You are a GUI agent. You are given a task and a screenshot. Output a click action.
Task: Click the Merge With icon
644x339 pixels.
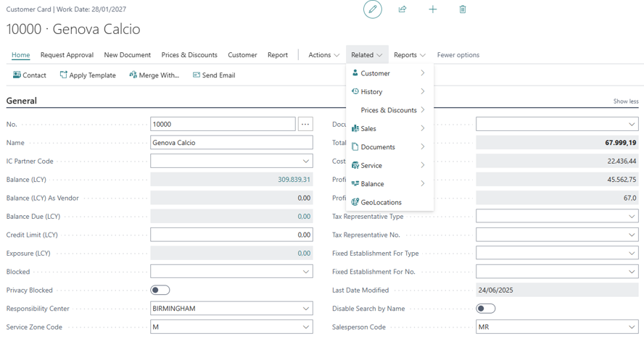pos(133,75)
